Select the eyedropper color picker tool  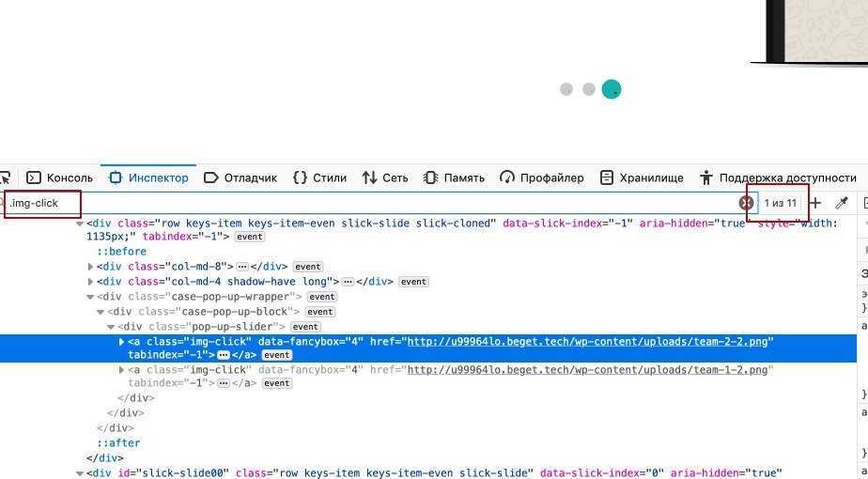coord(842,203)
